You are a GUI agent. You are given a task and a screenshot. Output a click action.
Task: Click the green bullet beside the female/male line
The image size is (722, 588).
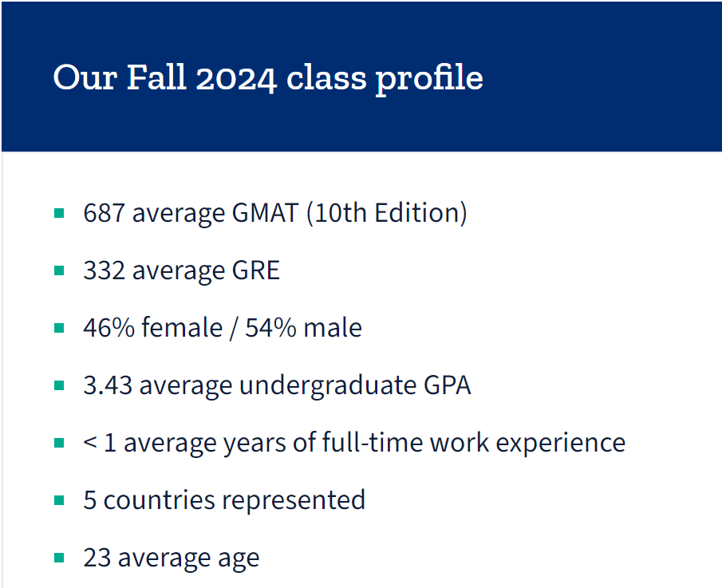(59, 328)
